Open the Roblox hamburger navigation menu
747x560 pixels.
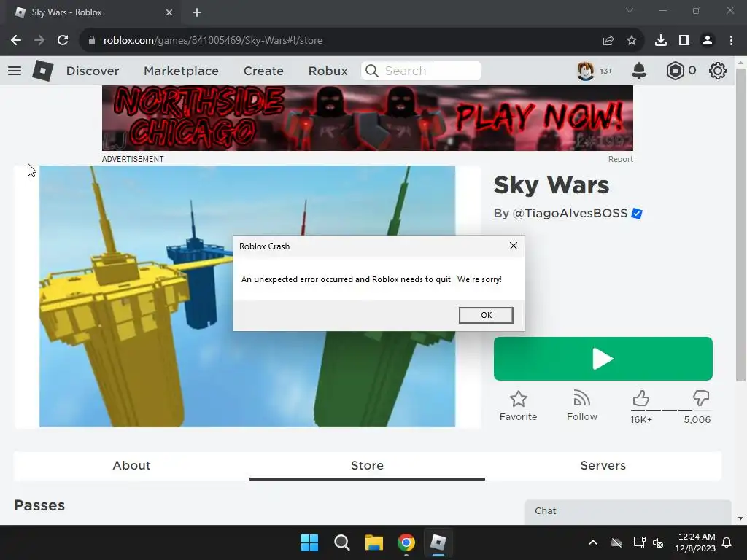15,71
